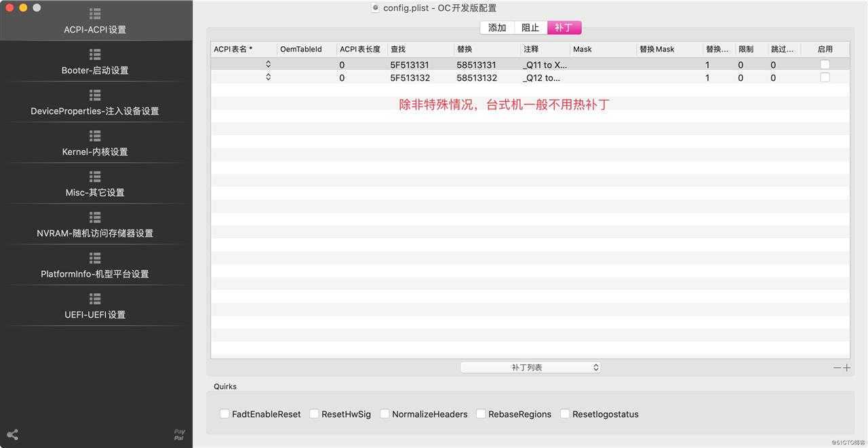This screenshot has height=448, width=868.
Task: Select the Kernel section list icon
Action: click(95, 136)
